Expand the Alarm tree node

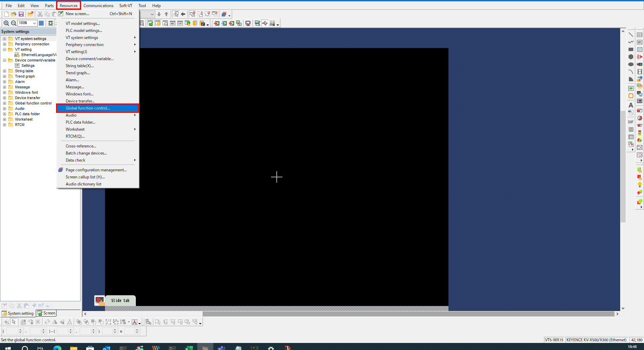coord(5,82)
